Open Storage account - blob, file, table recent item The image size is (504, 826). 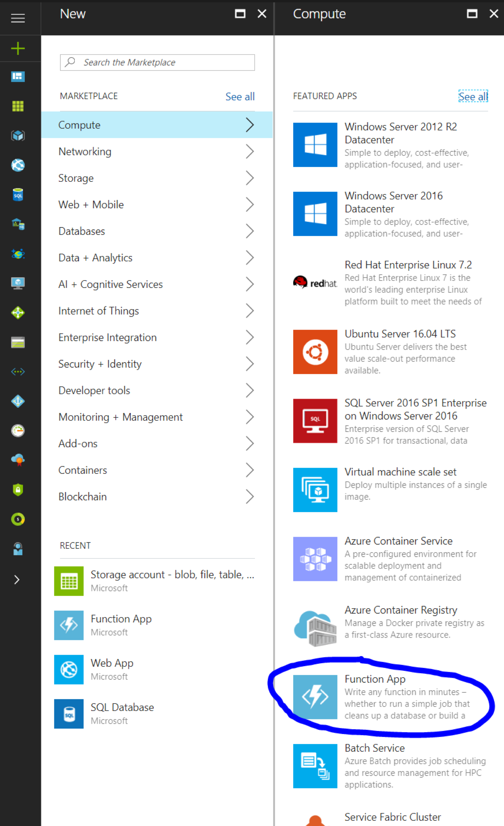(154, 581)
